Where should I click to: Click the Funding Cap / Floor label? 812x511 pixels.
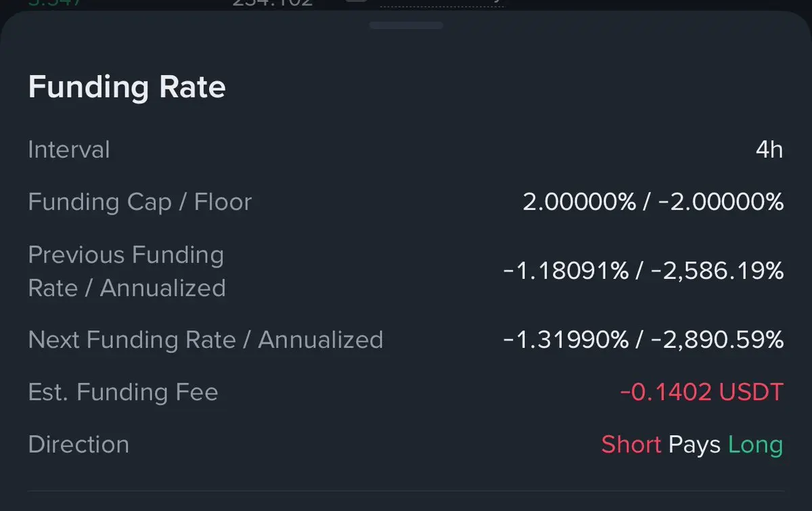[140, 202]
